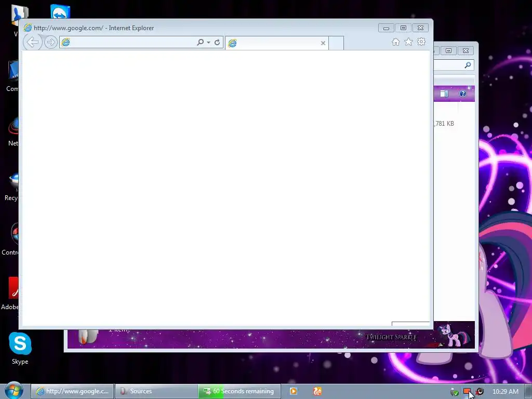
Task: Maximize the Sources explorer window
Action: tap(448, 50)
